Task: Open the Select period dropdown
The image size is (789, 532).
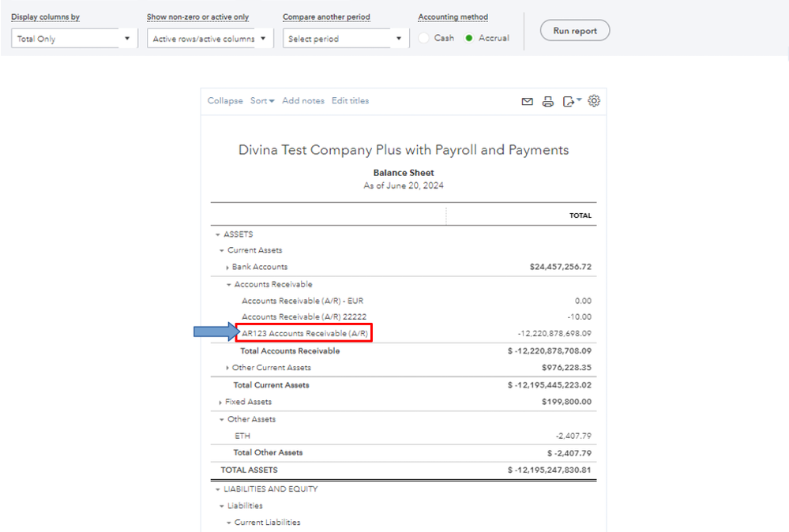Action: pos(346,39)
